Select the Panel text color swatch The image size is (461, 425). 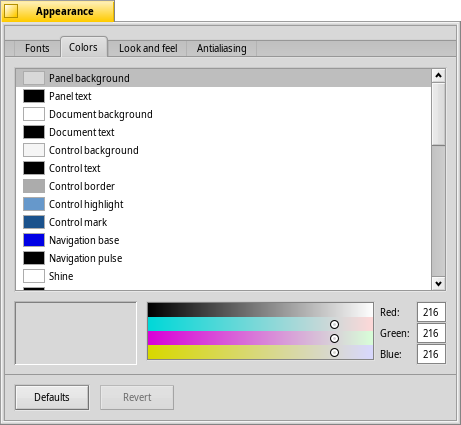click(34, 96)
